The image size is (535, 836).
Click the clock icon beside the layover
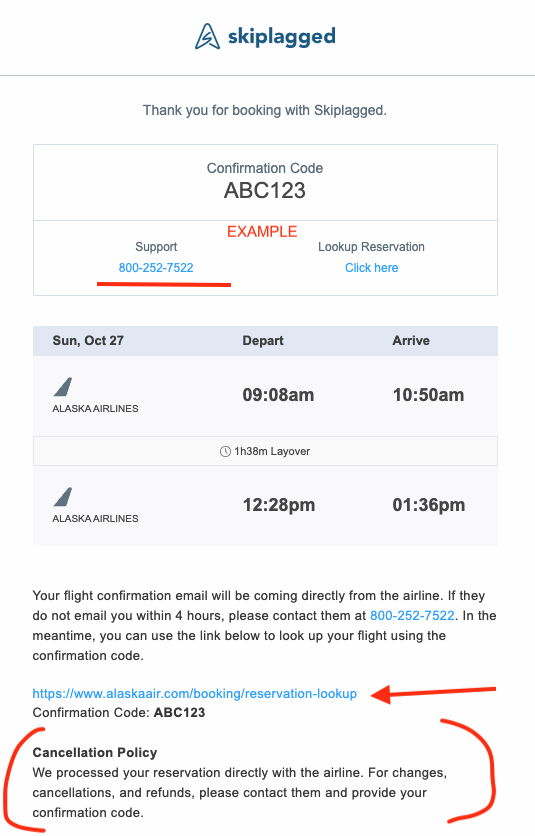[x=225, y=452]
